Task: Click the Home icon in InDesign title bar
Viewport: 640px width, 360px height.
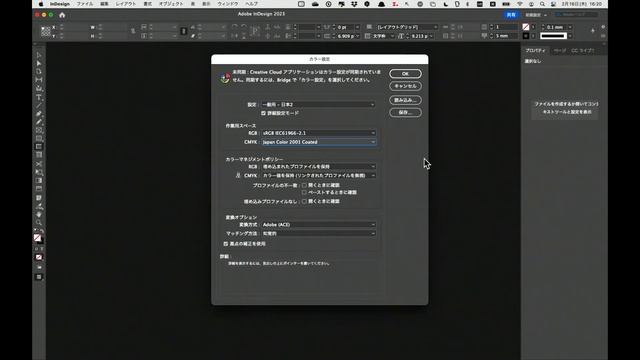Action: click(x=62, y=15)
